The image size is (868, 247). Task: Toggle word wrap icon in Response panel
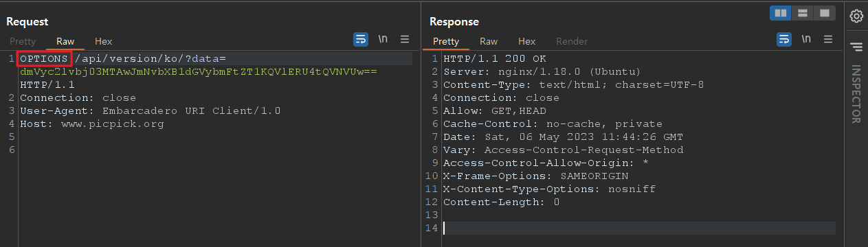coord(784,39)
